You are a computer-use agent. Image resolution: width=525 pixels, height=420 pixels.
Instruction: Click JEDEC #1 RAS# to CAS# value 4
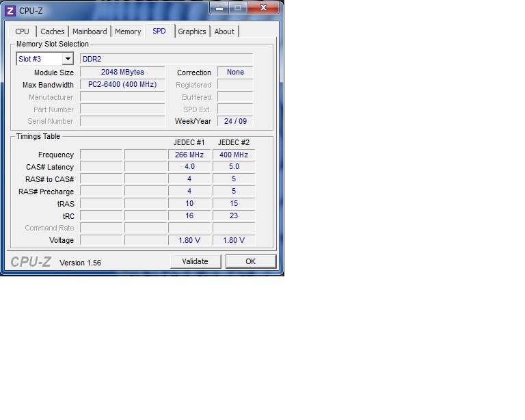(x=189, y=179)
